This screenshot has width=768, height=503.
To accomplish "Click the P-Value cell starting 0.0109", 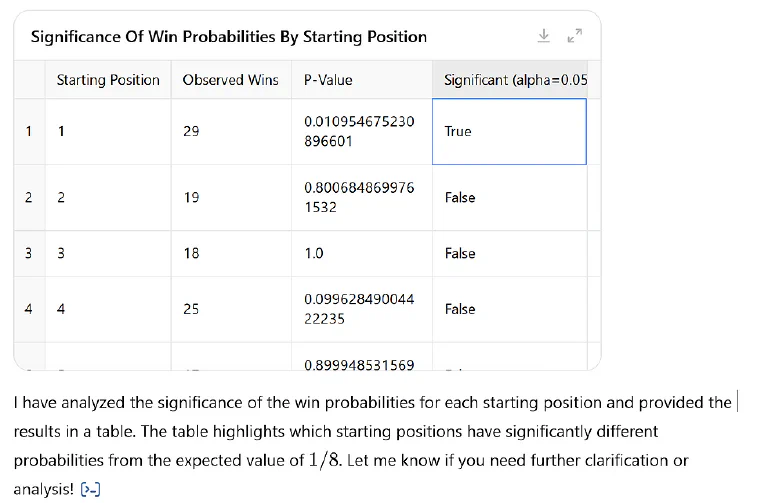I will point(362,131).
